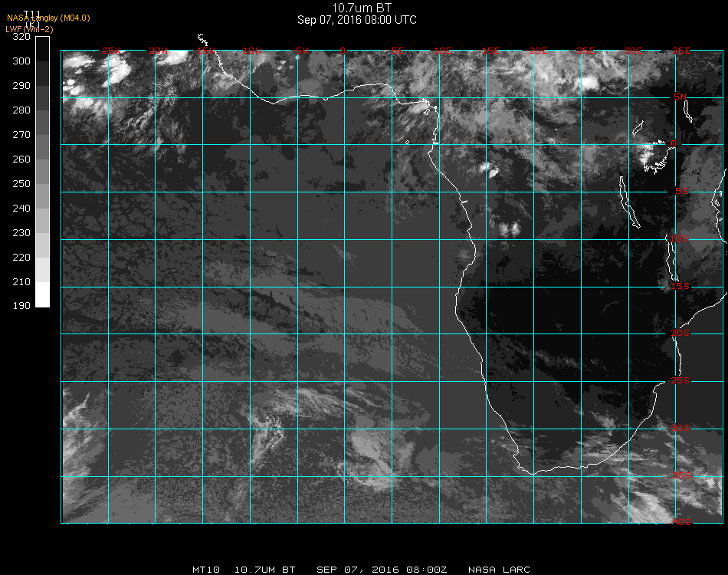Click the 30E longitude label
The image size is (728, 575).
(x=633, y=51)
